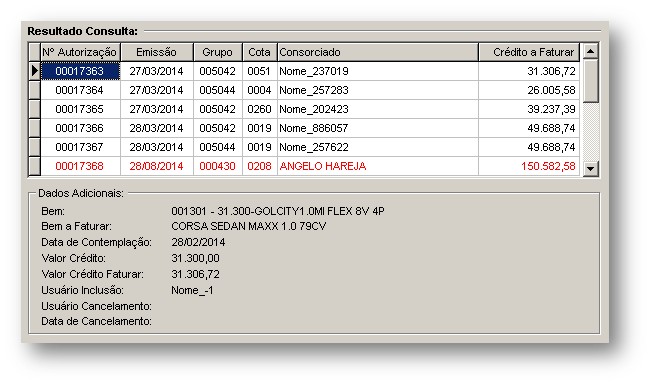
Task: Click the Consorciado column header
Action: pyautogui.click(x=378, y=52)
